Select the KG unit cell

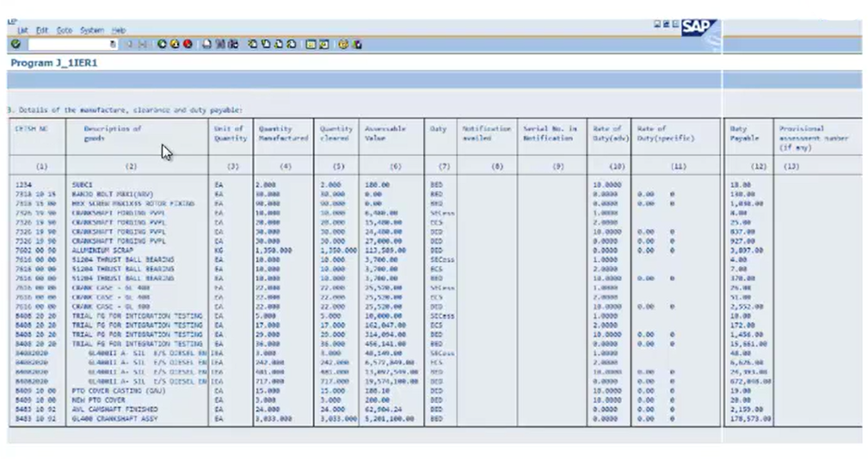pyautogui.click(x=219, y=250)
